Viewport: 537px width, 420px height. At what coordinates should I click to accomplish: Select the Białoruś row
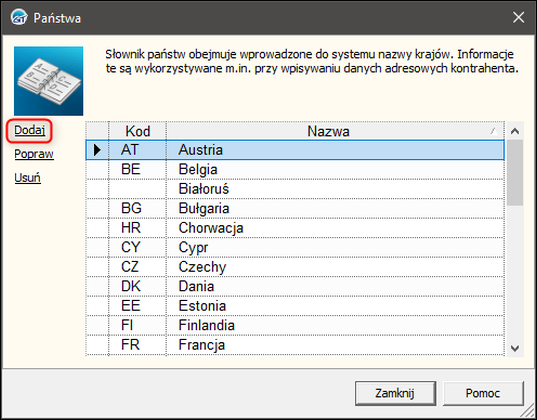pos(295,189)
